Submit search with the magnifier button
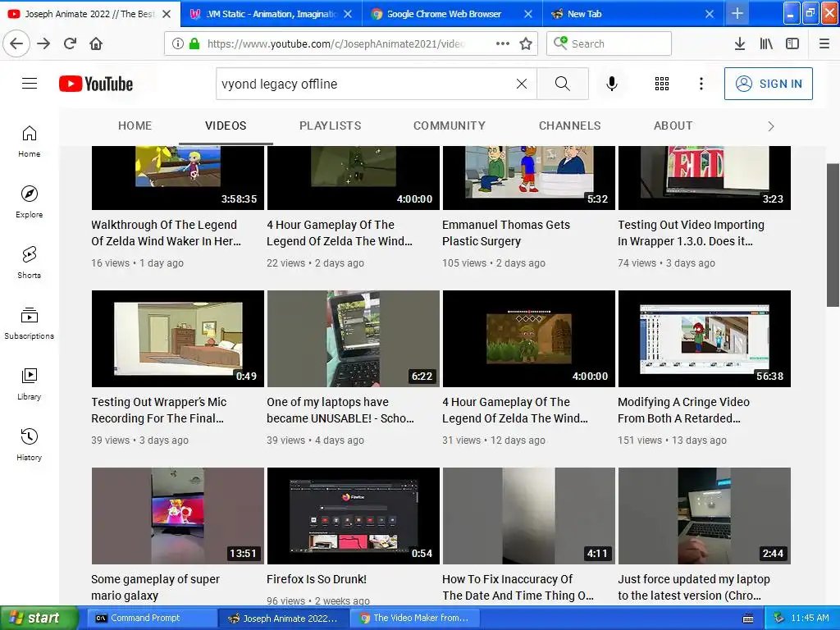Viewport: 840px width, 630px height. coord(563,84)
